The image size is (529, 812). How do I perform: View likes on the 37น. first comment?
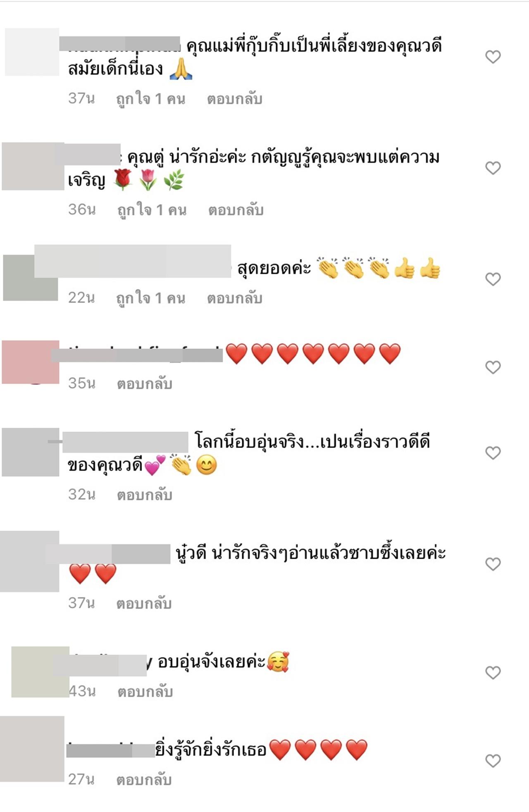point(150,99)
